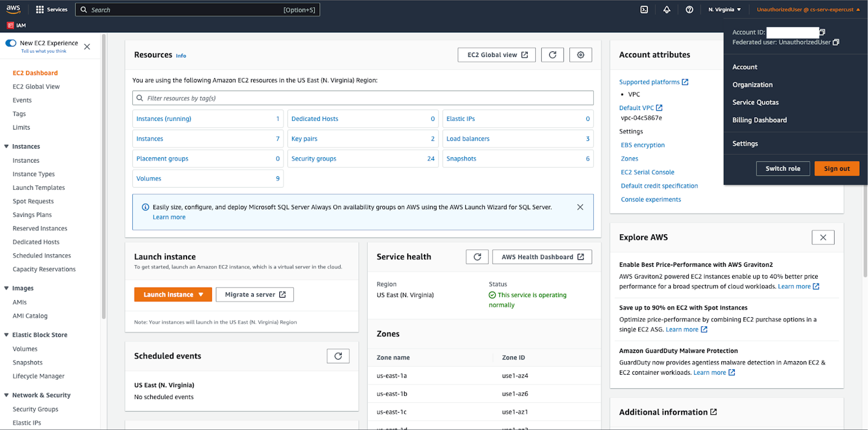The width and height of the screenshot is (868, 430).
Task: Collapse the Elastic Block Store section
Action: tap(6, 334)
